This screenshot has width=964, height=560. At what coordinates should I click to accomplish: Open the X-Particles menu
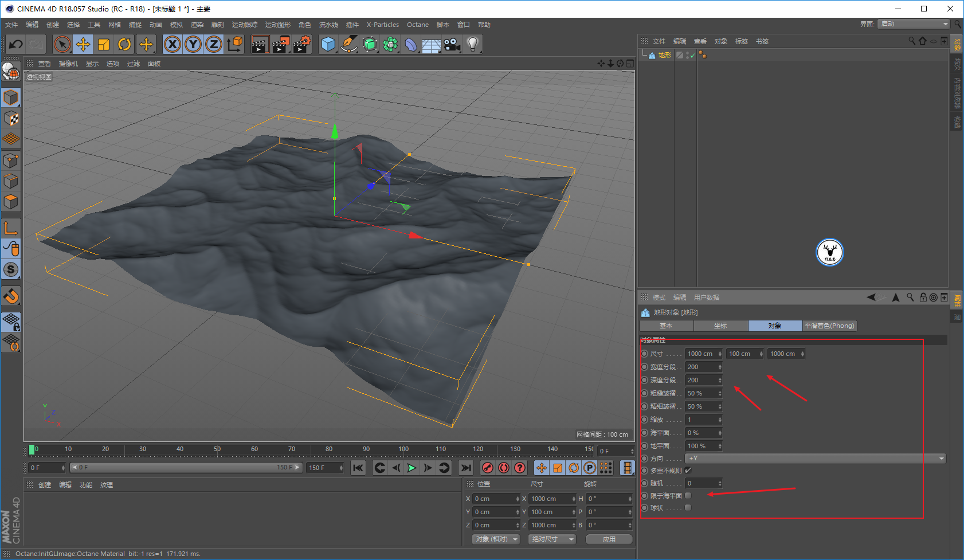point(383,25)
